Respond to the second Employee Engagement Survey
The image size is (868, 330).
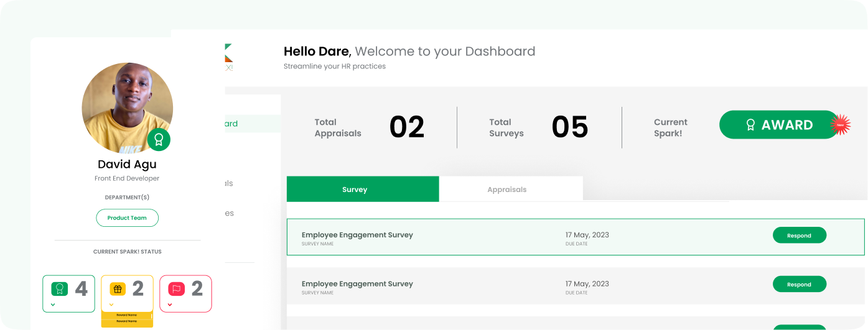pos(800,284)
